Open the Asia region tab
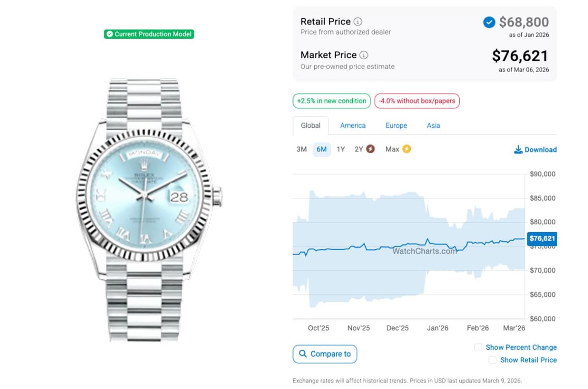The image size is (588, 389). point(433,125)
